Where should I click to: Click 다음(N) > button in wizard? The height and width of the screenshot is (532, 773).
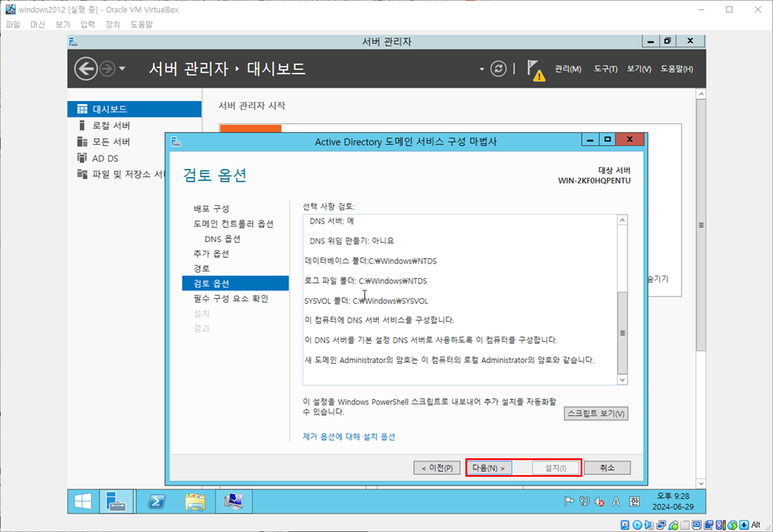point(489,468)
